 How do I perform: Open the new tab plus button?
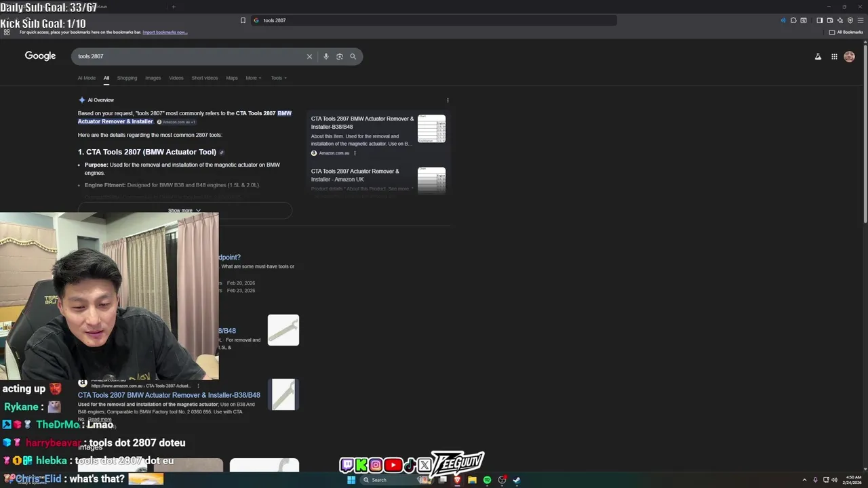[x=173, y=7]
